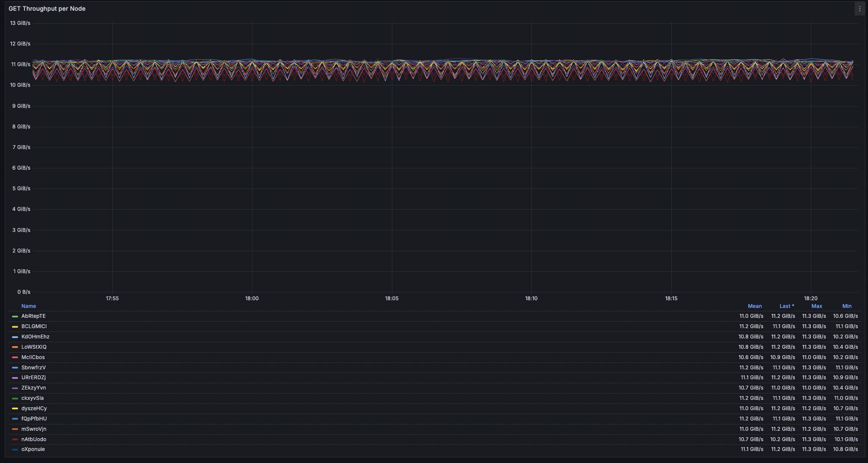Change the AbRtepTE series color via its swatch

point(15,316)
